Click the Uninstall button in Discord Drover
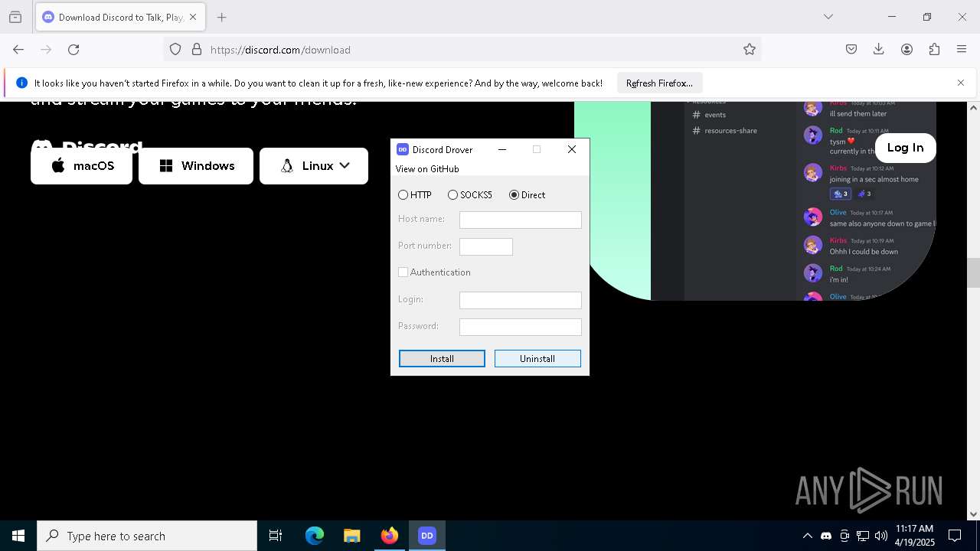Viewport: 980px width, 551px height. tap(537, 359)
